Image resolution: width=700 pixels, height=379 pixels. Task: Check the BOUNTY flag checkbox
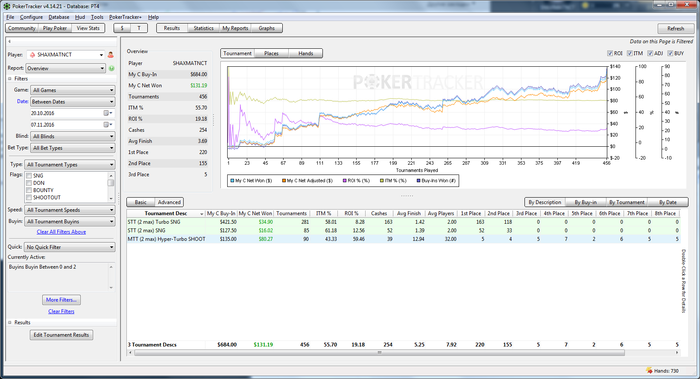tap(29, 190)
